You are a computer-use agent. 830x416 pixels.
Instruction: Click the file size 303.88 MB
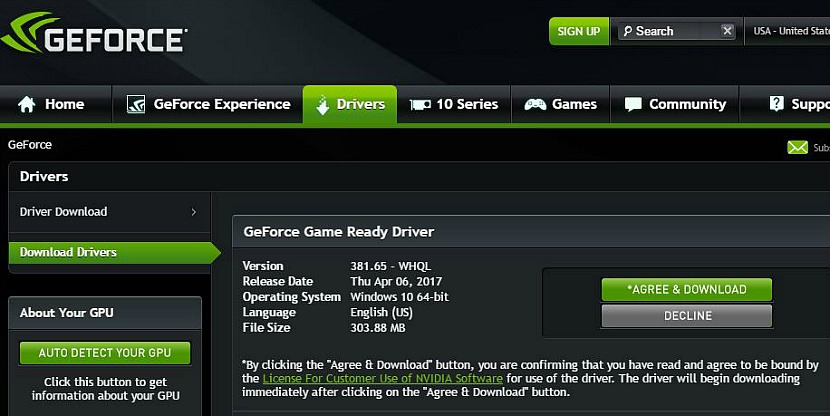pos(378,328)
